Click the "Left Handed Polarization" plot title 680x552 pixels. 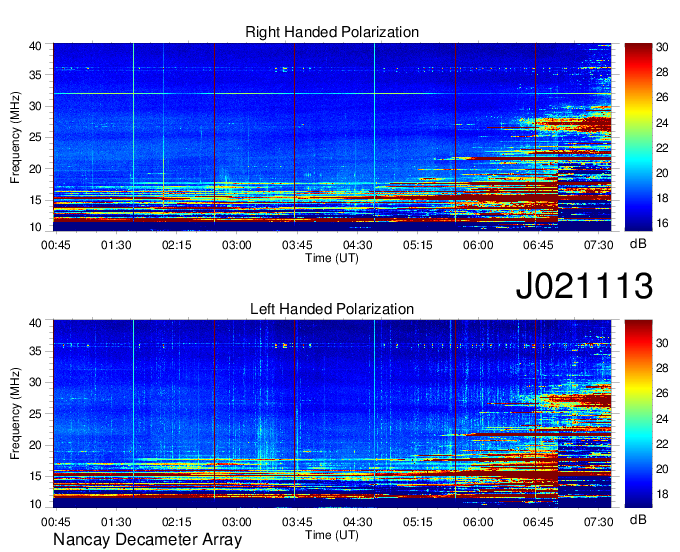332,309
